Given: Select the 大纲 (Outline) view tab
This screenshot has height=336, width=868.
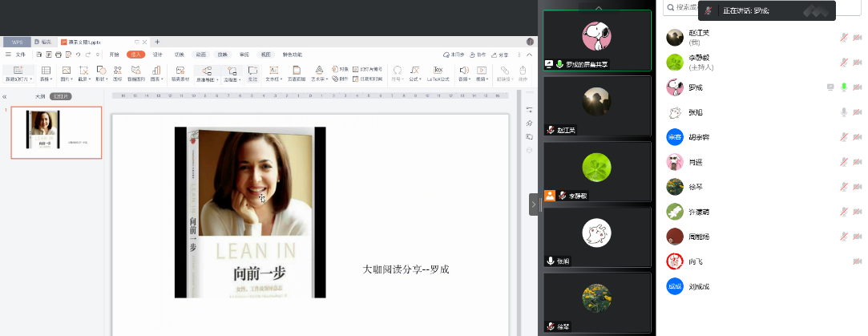Looking at the screenshot, I should pyautogui.click(x=40, y=96).
